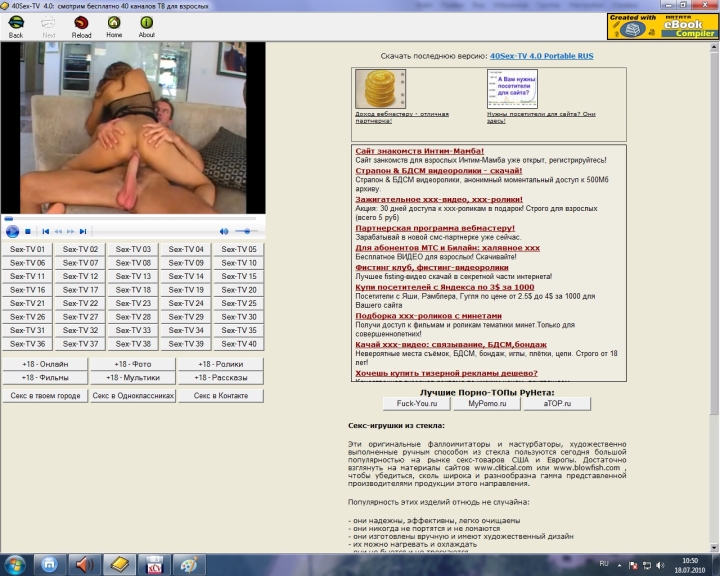
Task: Click the cBook Compiler banner logo
Action: click(662, 25)
